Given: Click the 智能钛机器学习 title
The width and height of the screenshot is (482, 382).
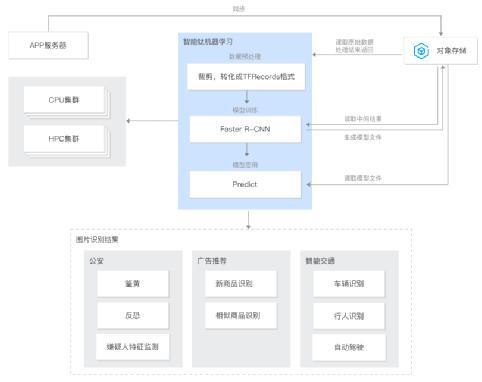Looking at the screenshot, I should [x=208, y=42].
